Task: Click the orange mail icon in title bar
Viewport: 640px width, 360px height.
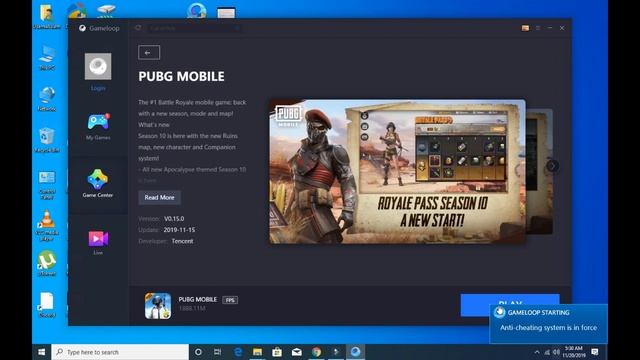Action: pos(525,28)
